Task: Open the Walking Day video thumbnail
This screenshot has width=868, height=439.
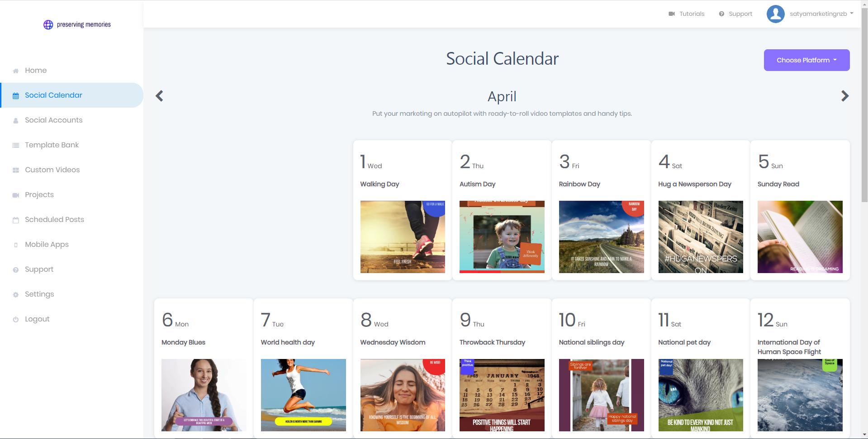Action: coord(403,237)
